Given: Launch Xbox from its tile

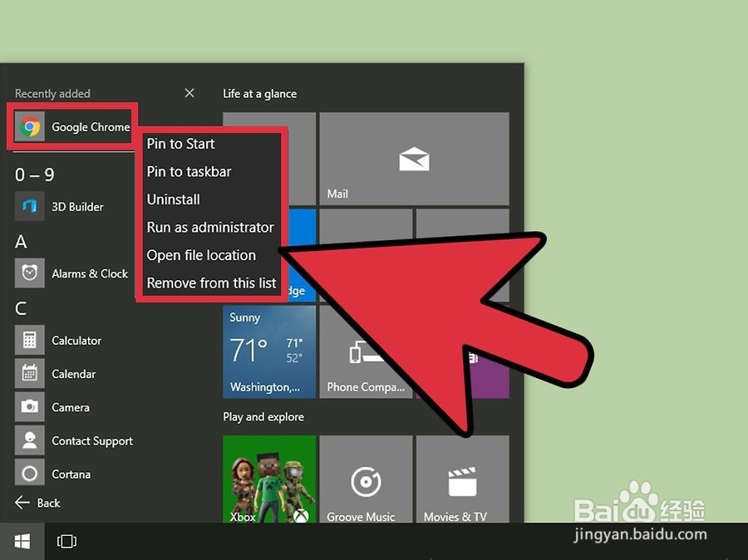Looking at the screenshot, I should (268, 480).
